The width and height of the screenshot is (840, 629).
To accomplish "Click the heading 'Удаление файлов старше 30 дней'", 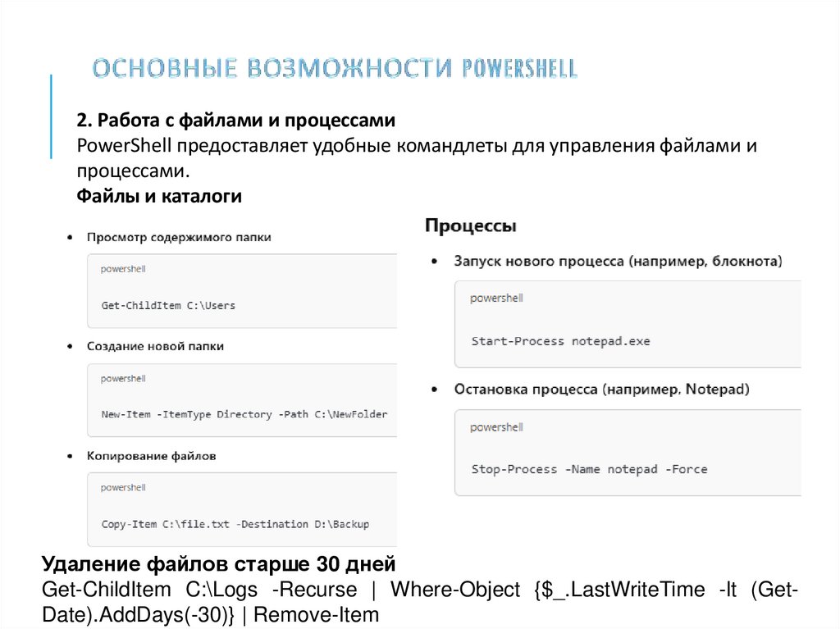I will [218, 563].
